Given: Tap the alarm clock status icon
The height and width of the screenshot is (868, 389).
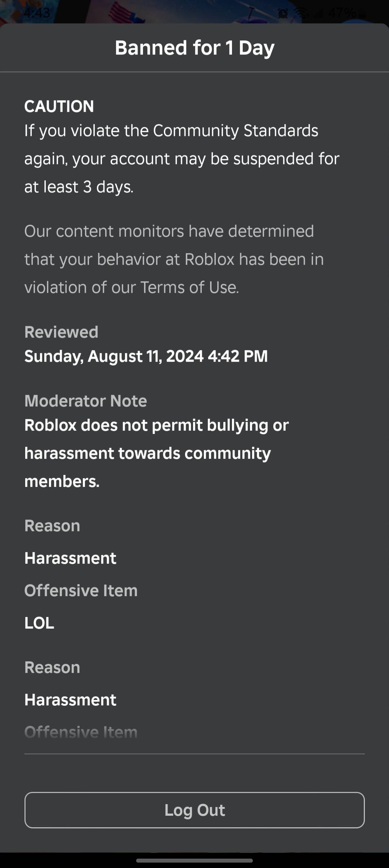Looking at the screenshot, I should 283,14.
